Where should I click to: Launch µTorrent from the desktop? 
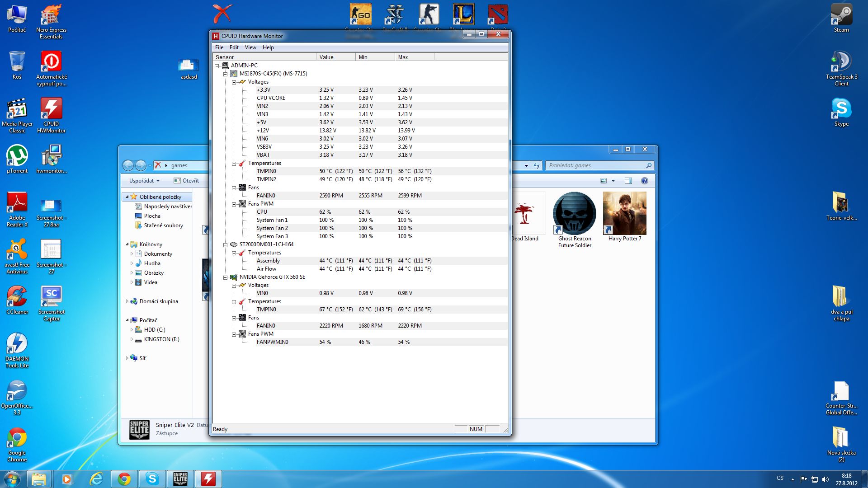[17, 159]
